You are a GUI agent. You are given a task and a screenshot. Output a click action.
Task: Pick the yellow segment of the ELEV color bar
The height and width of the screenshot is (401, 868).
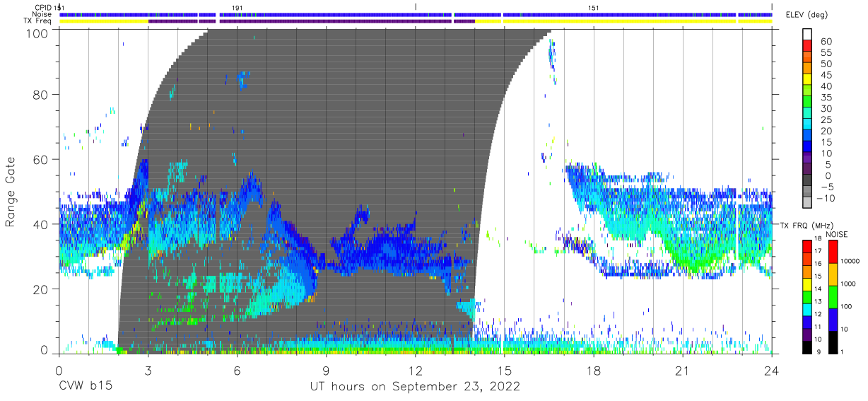(808, 81)
